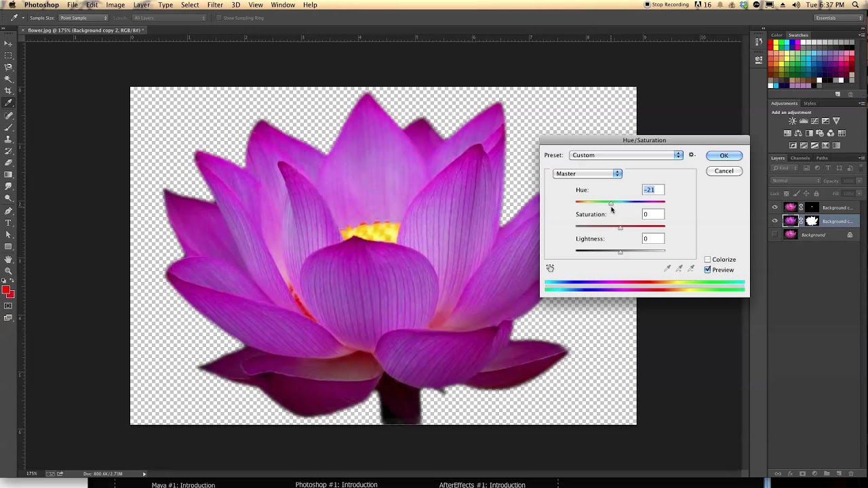
Task: Click the on-image adjustment hand icon
Action: tap(550, 268)
